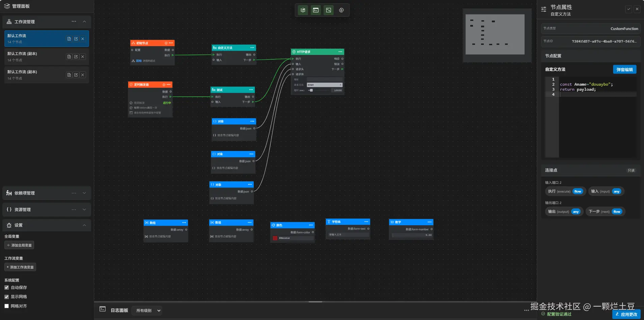Image resolution: width=644 pixels, height=320 pixels.
Task: Click the minimap preview thumbnail
Action: pos(495,34)
